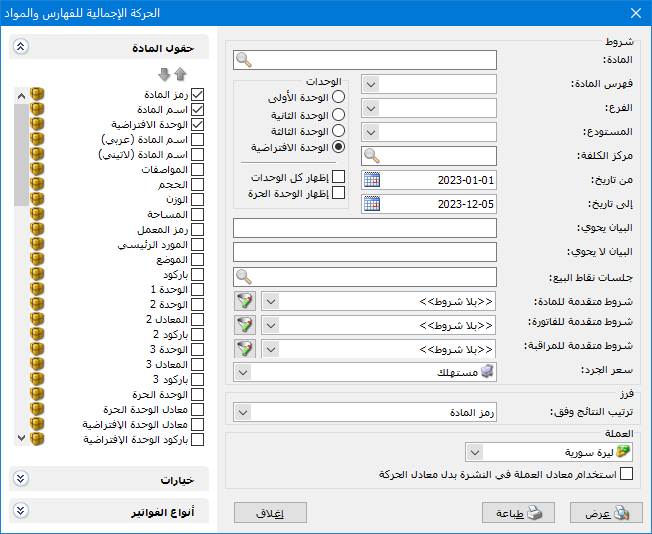The height and width of the screenshot is (534, 652).
Task: Uncheck the رمز المادة field checkbox
Action: pyautogui.click(x=198, y=94)
